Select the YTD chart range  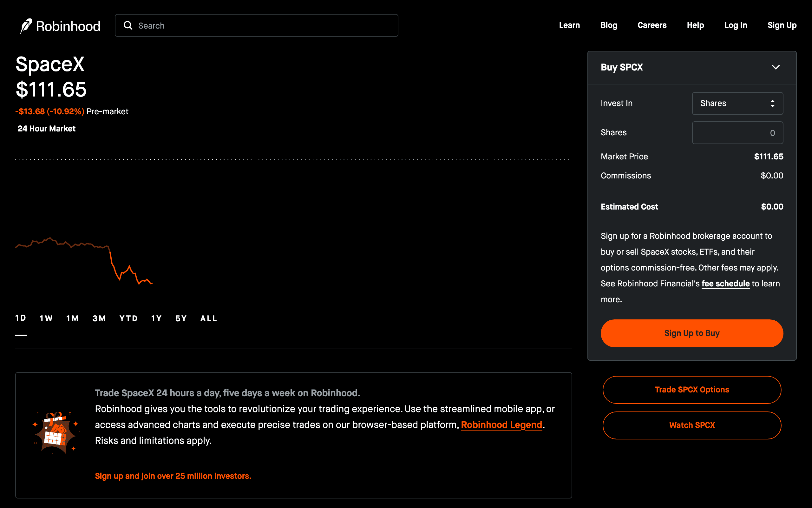[128, 318]
